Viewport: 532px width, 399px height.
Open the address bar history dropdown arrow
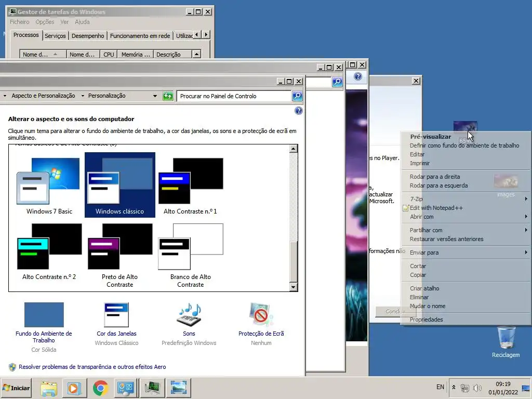coord(155,96)
